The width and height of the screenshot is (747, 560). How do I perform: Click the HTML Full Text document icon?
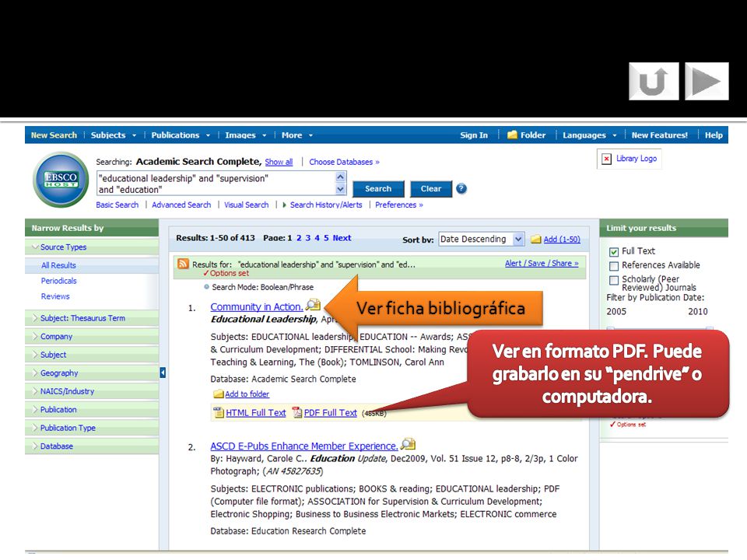(x=218, y=412)
